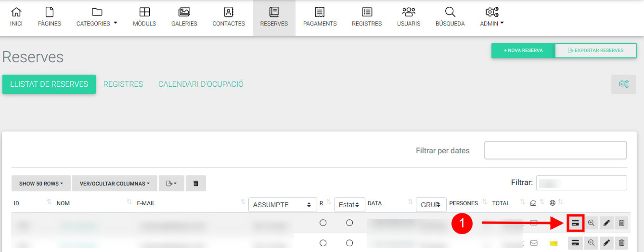Select the R radio button in first row

tap(323, 223)
